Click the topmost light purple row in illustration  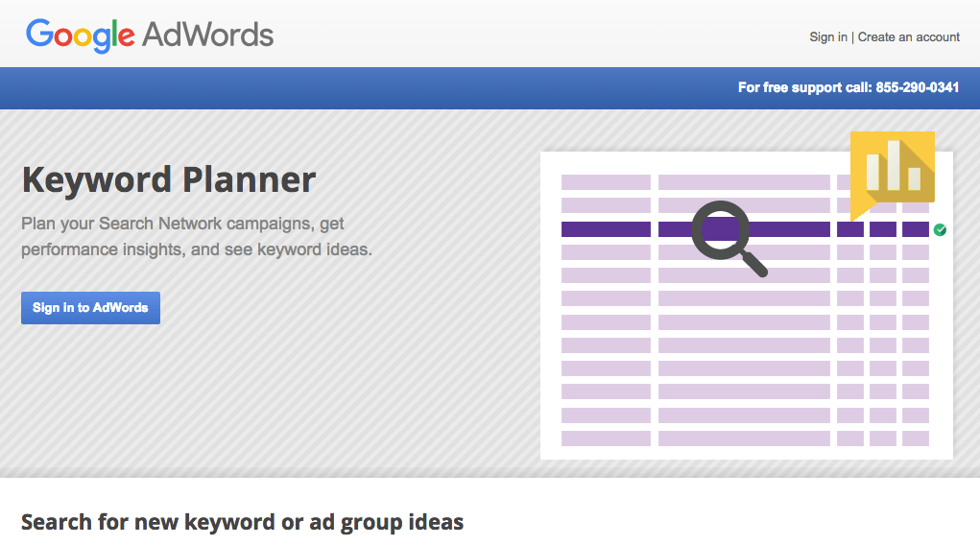[x=605, y=182]
